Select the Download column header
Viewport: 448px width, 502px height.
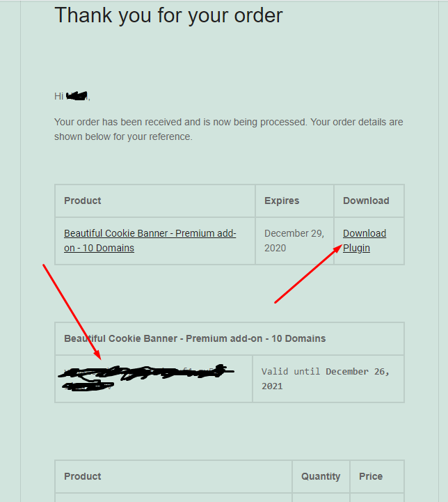[x=366, y=201]
